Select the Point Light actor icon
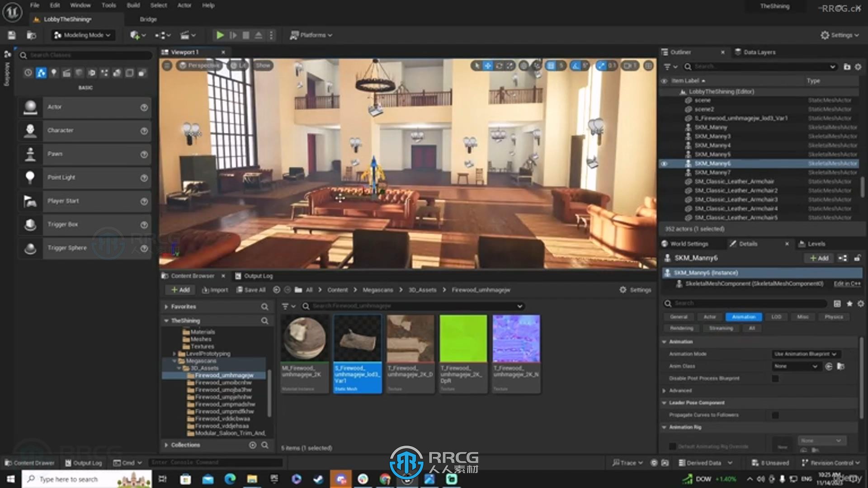The height and width of the screenshot is (488, 868). 30,177
